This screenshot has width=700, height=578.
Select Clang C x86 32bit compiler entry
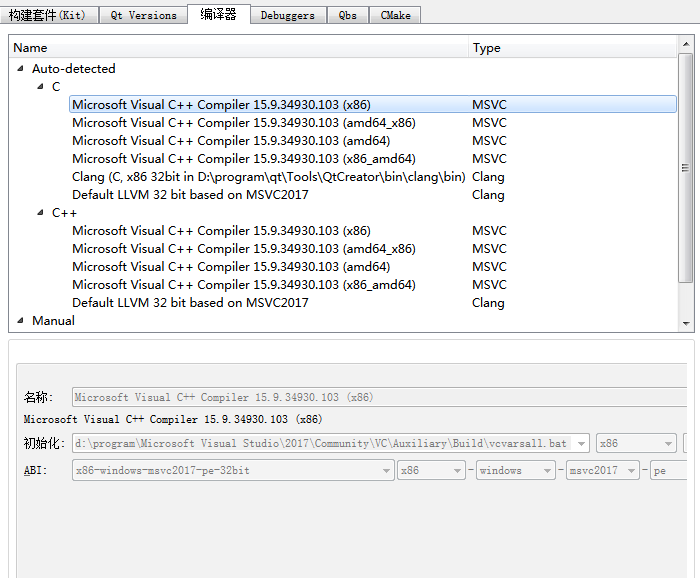pos(268,177)
